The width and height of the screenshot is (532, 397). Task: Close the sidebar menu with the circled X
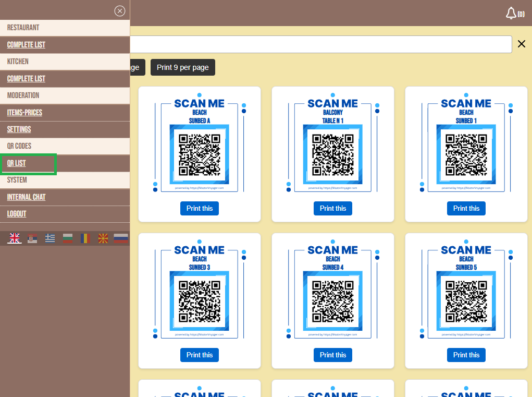coord(120,11)
